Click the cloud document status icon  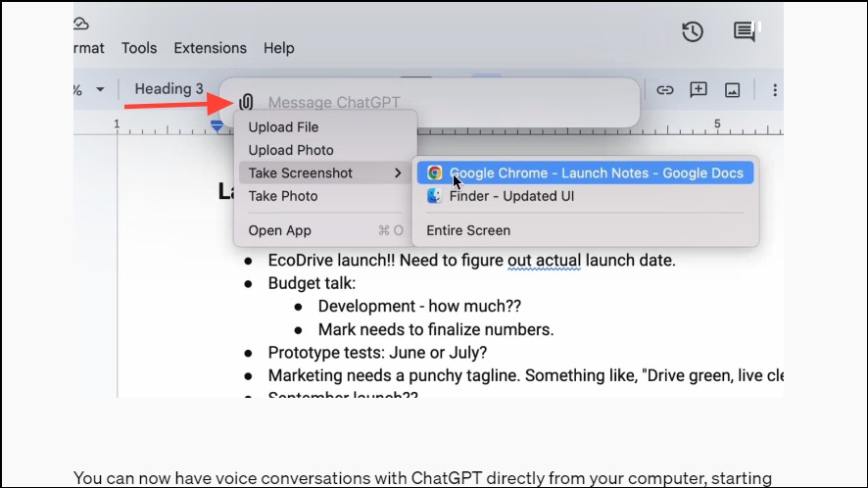point(80,24)
